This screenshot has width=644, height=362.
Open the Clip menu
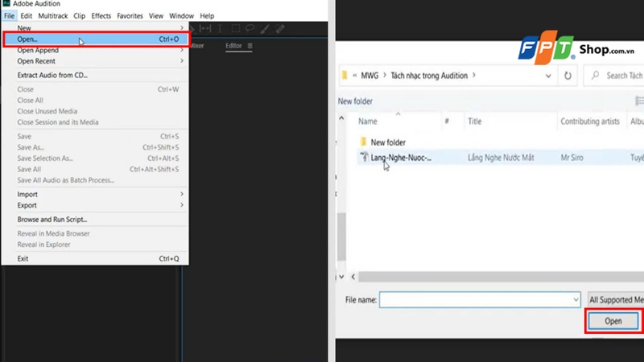pyautogui.click(x=79, y=16)
